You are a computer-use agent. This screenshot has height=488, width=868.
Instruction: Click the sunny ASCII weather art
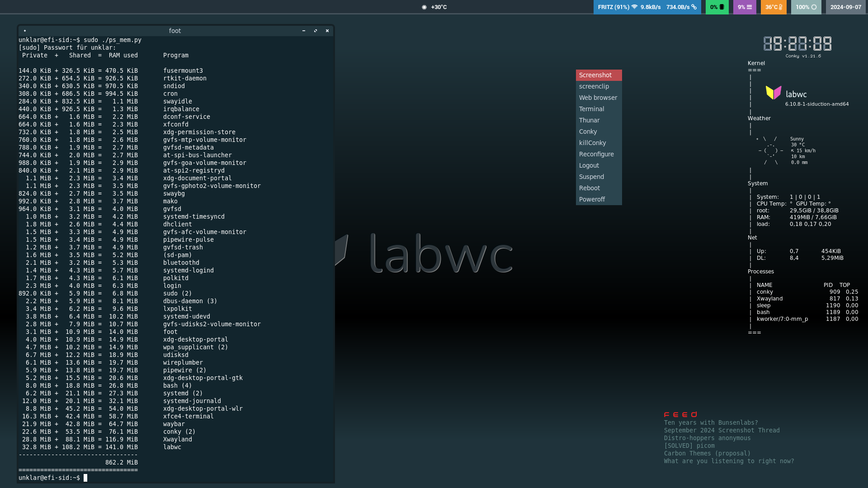pyautogui.click(x=771, y=151)
